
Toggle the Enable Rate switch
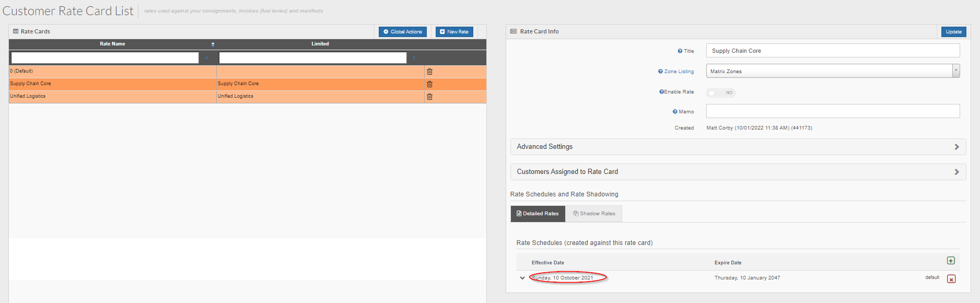pos(721,92)
